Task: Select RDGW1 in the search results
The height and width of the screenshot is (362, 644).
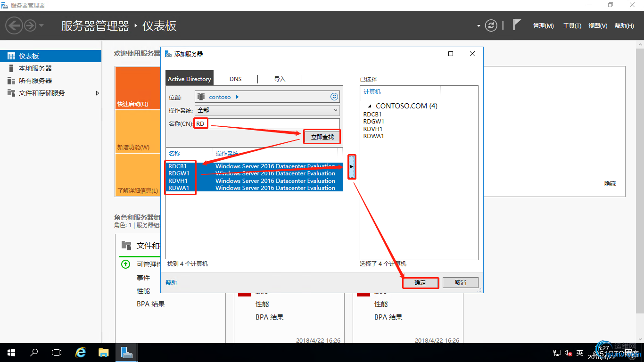Action: tap(255, 173)
